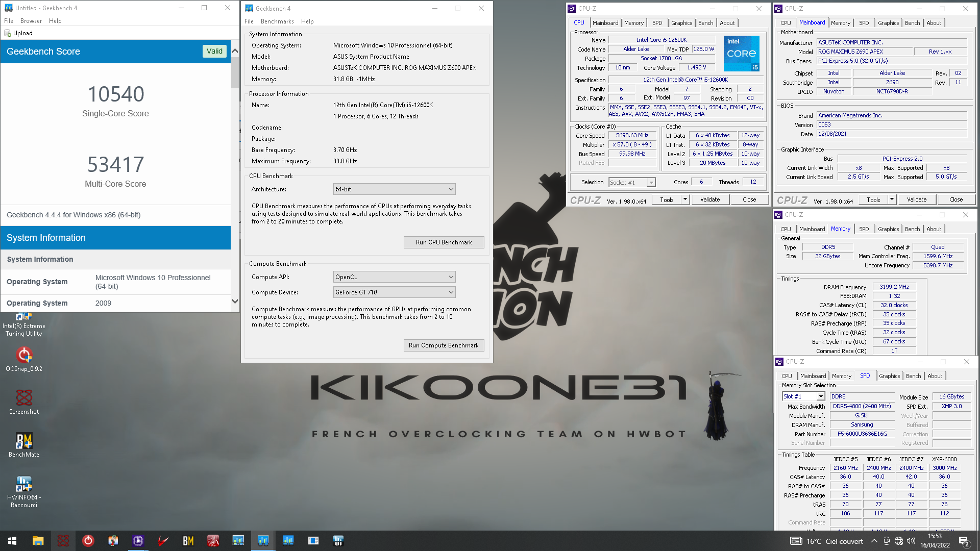Open the Screenshot desktop shortcut

[x=24, y=402]
